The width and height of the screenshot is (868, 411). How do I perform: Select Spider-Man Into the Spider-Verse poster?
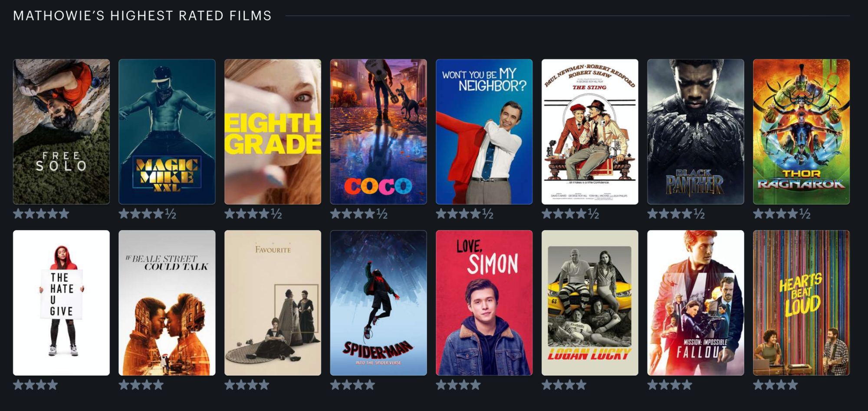[378, 303]
